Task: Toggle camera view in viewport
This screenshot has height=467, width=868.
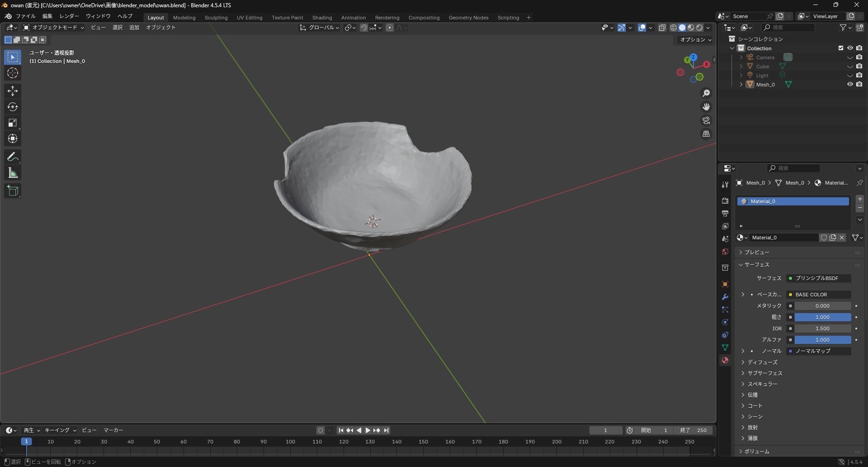Action: coord(706,120)
